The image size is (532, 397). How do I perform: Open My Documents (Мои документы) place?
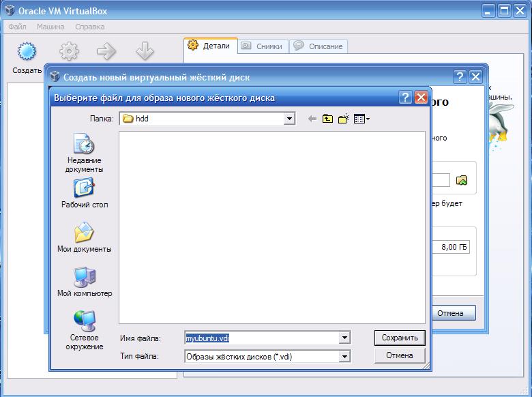(x=84, y=237)
